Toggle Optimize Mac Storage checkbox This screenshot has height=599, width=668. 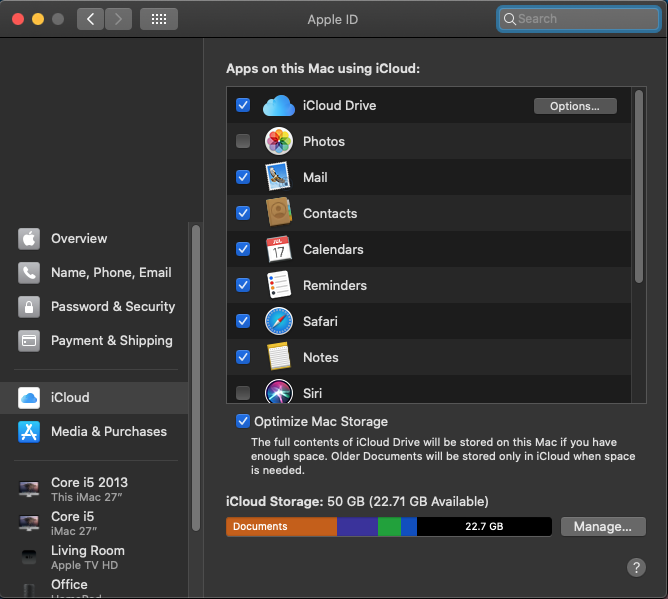point(243,421)
